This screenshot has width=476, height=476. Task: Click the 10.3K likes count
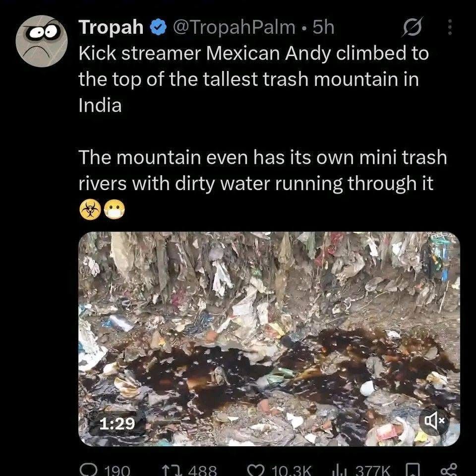point(291,470)
